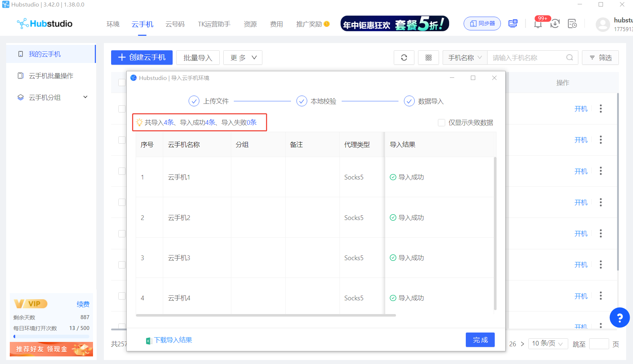Toggle select-all checkbox in list header
Viewport: 633px width, 364px height.
click(122, 82)
